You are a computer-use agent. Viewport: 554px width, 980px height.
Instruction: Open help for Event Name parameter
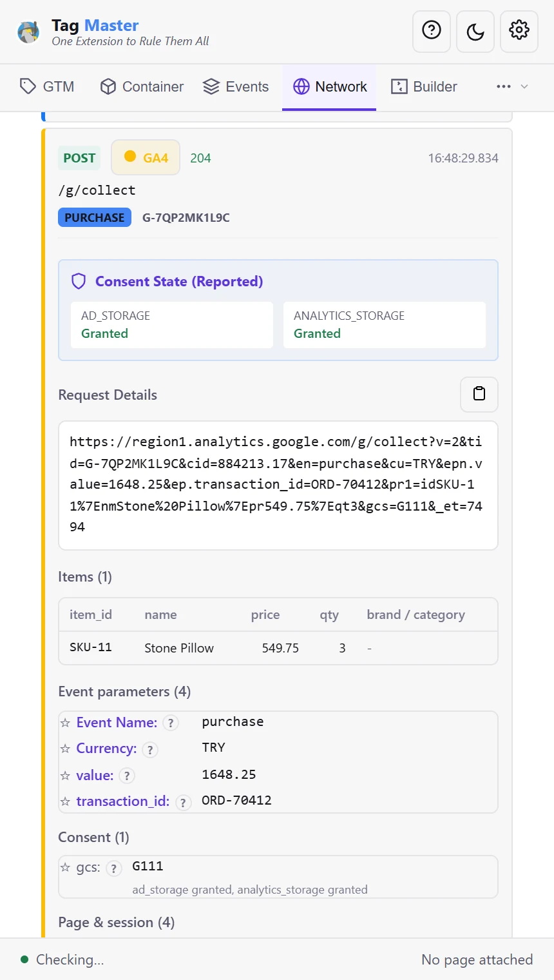pos(171,723)
